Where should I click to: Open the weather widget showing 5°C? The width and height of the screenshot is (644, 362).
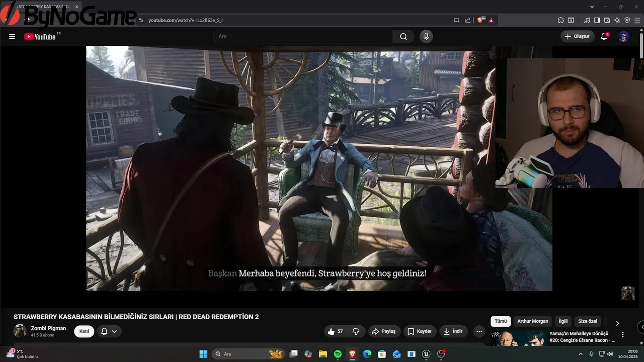tap(22, 354)
